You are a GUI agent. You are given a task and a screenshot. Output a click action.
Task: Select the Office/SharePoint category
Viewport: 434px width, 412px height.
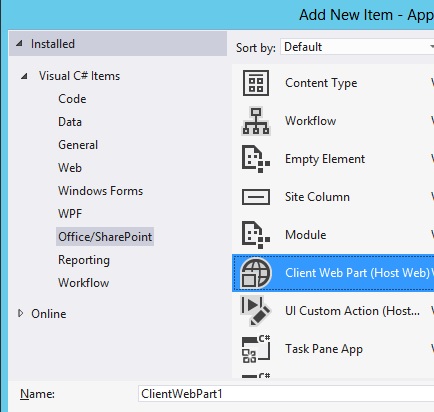[105, 237]
